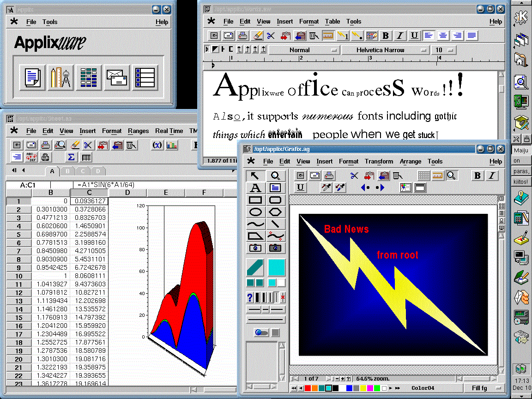
Task: Enable center alignment in Words toolbar
Action: tap(443, 36)
